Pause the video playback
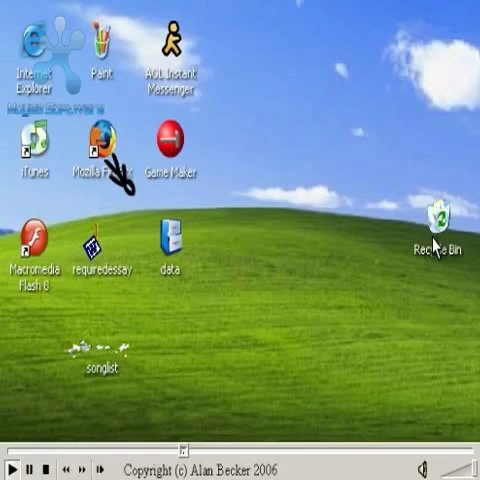Screen dimensions: 480x480 (29, 470)
